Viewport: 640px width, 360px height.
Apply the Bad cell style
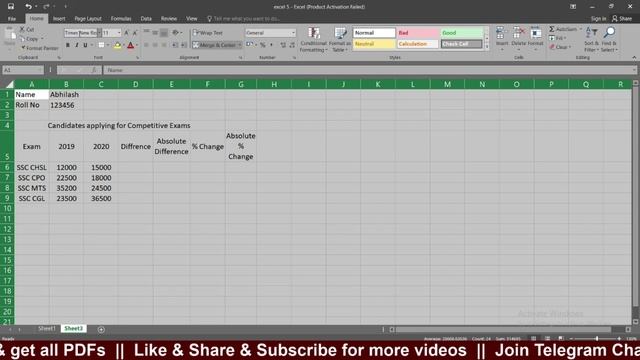point(418,33)
